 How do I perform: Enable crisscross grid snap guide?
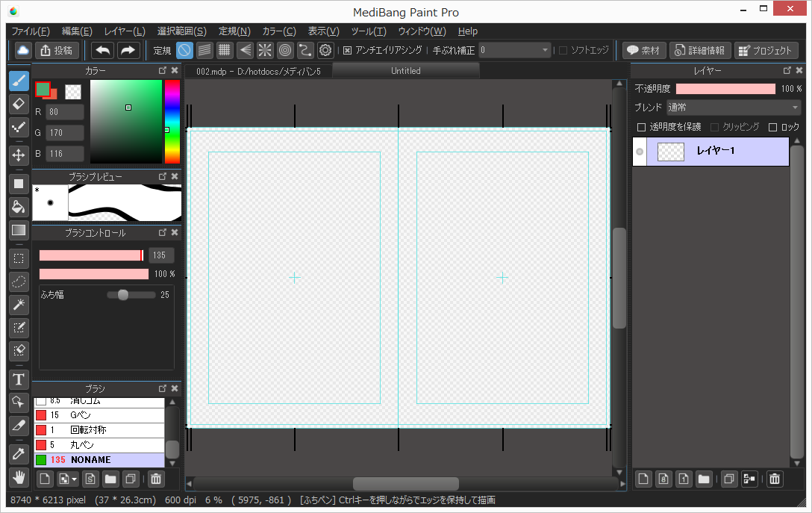(224, 50)
